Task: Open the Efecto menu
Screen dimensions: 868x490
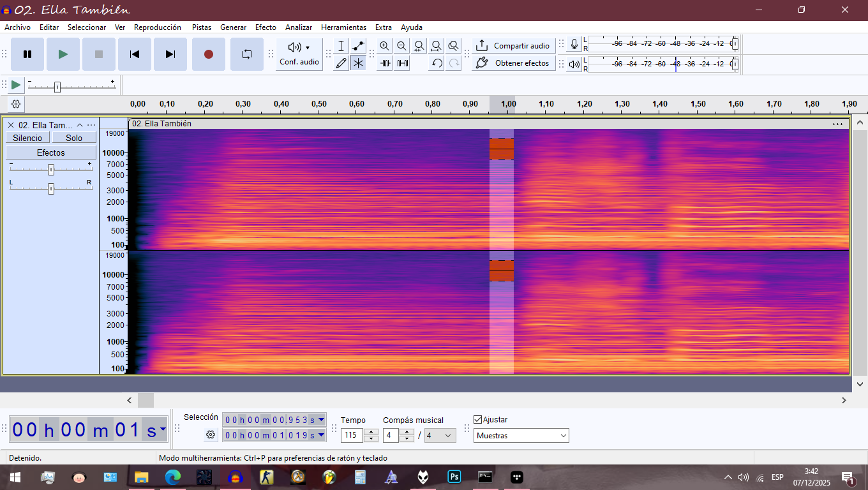Action: tap(266, 27)
